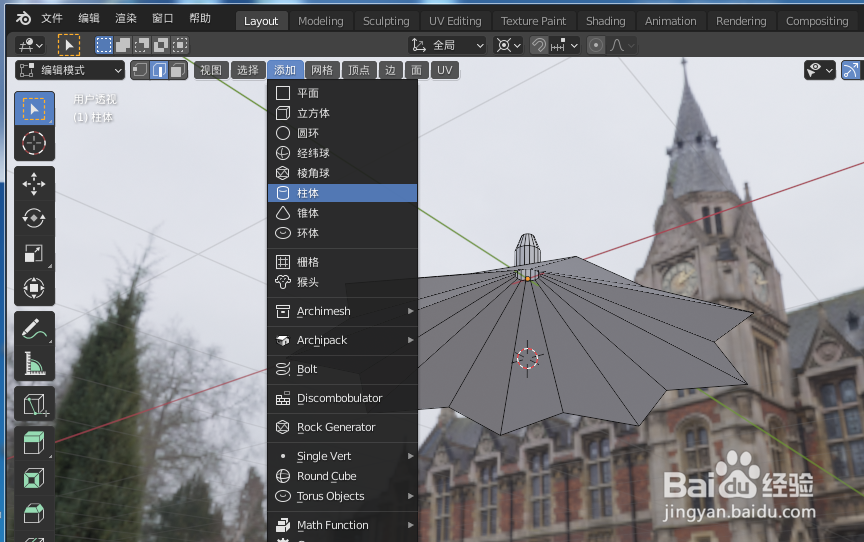864x542 pixels.
Task: Select the Extrude Region tool
Action: click(34, 443)
